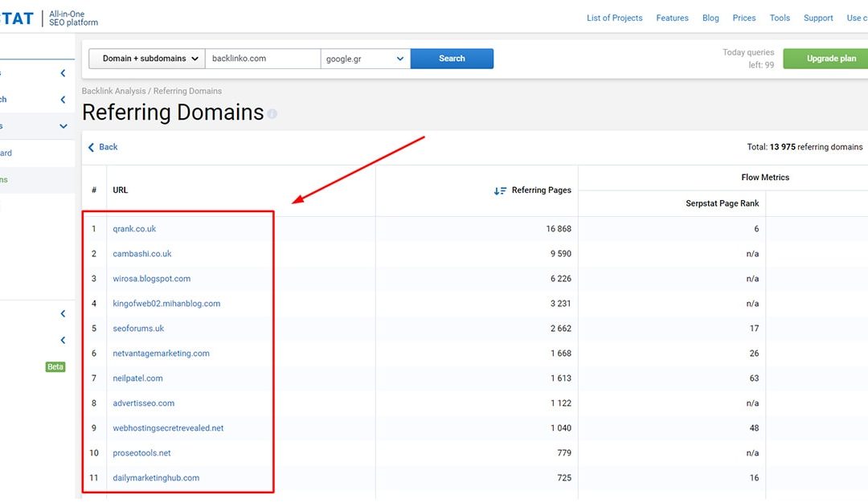Click the 2 662 referring pages value
The width and height of the screenshot is (868, 503).
click(x=561, y=329)
